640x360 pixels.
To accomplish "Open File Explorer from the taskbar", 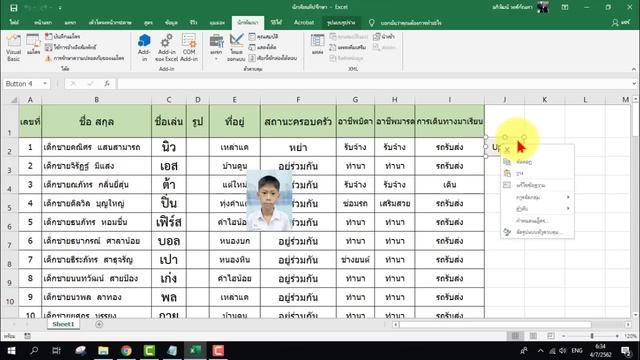I will coord(103,351).
